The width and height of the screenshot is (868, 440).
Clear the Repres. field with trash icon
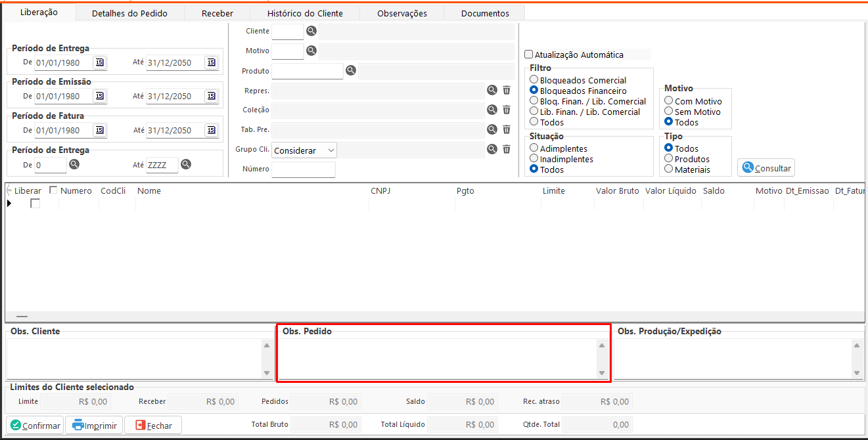click(x=507, y=90)
